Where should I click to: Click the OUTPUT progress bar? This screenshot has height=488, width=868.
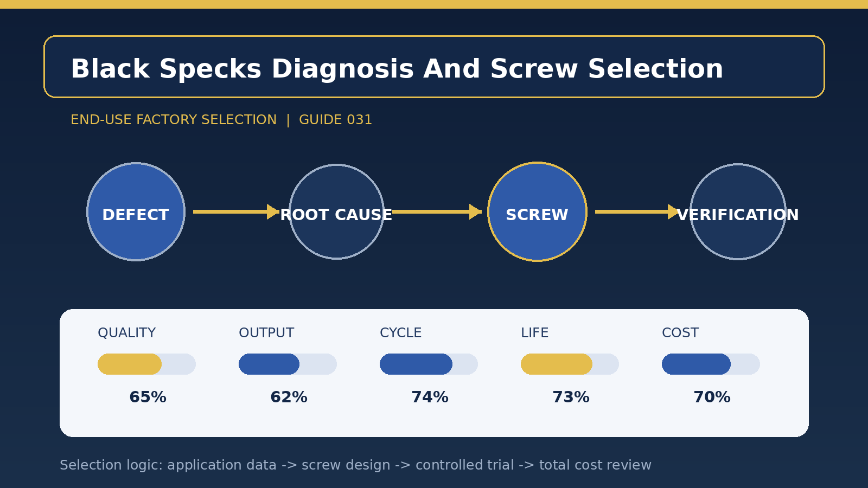(x=288, y=364)
